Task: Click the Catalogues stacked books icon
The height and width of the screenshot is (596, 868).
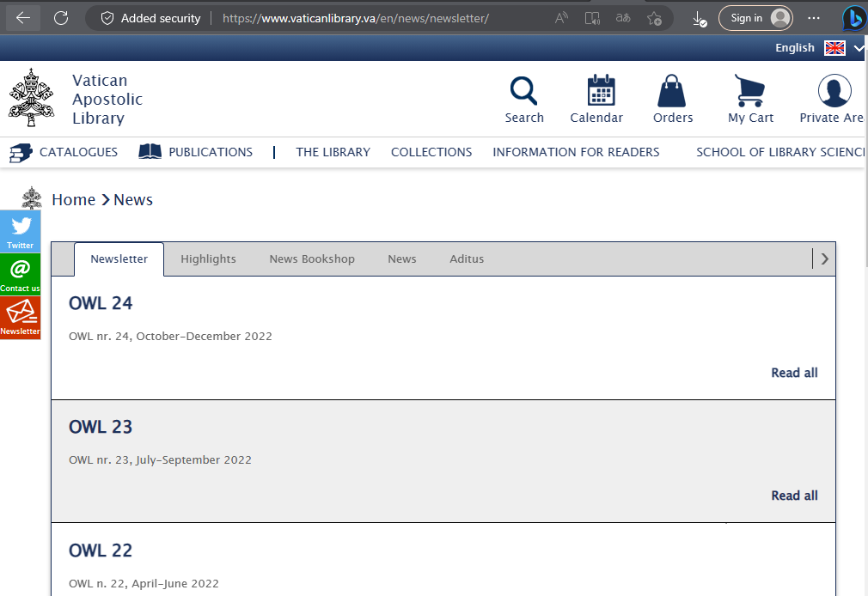Action: pos(21,153)
